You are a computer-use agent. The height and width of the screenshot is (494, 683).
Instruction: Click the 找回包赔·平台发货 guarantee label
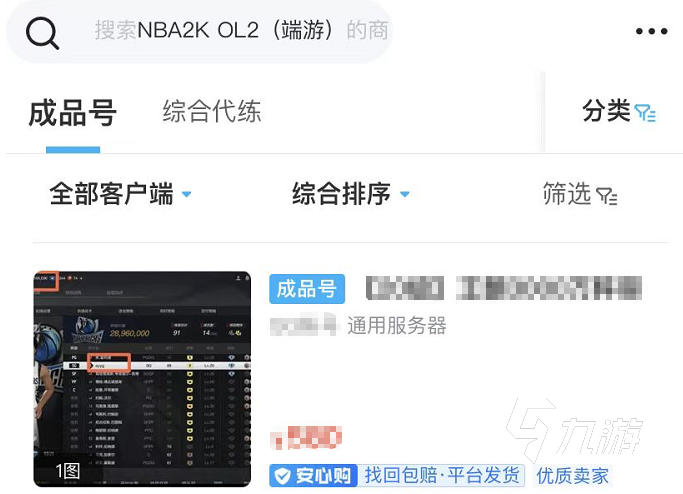pyautogui.click(x=442, y=475)
